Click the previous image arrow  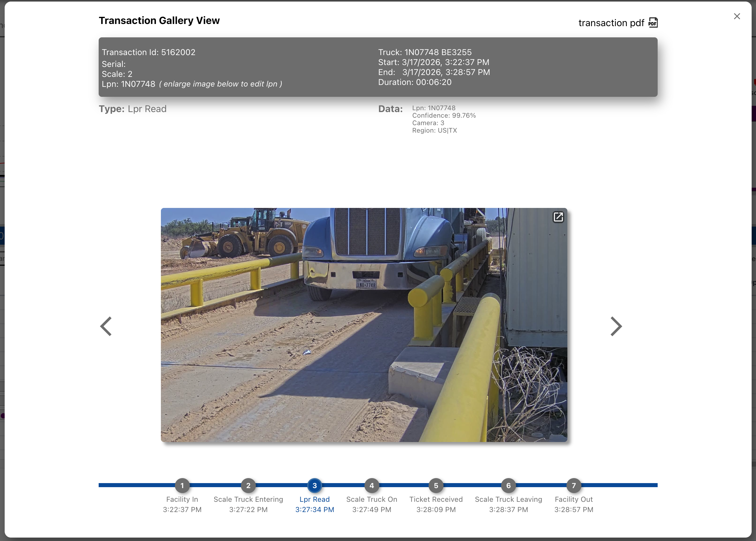pos(106,326)
